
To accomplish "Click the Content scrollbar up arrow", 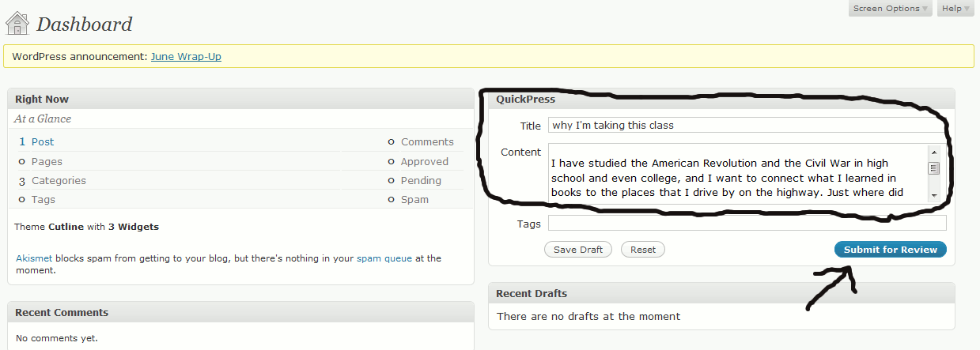I will click(x=933, y=152).
